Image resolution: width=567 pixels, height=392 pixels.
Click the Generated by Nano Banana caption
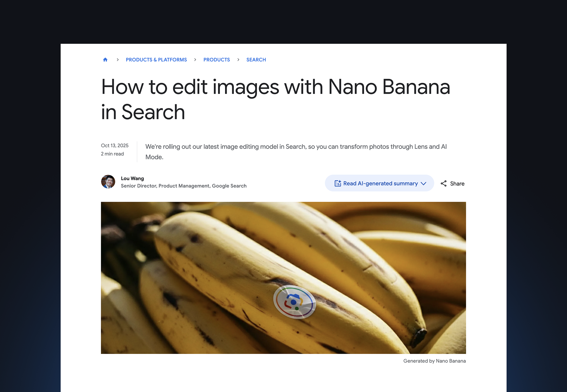pyautogui.click(x=434, y=361)
